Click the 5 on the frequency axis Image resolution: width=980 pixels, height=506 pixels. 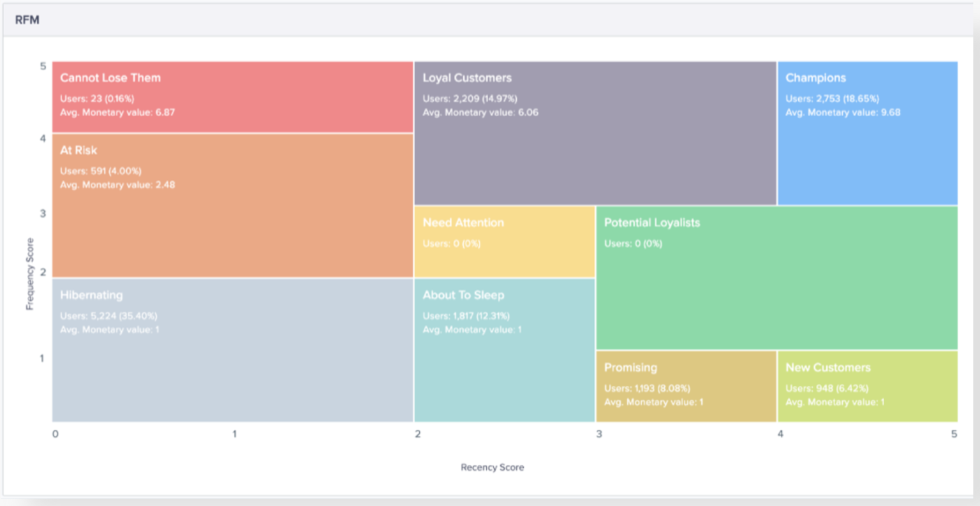click(x=43, y=66)
